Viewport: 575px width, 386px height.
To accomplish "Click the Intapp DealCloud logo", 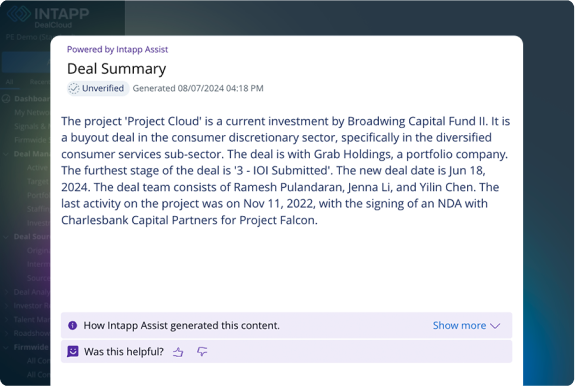I will click(x=48, y=16).
